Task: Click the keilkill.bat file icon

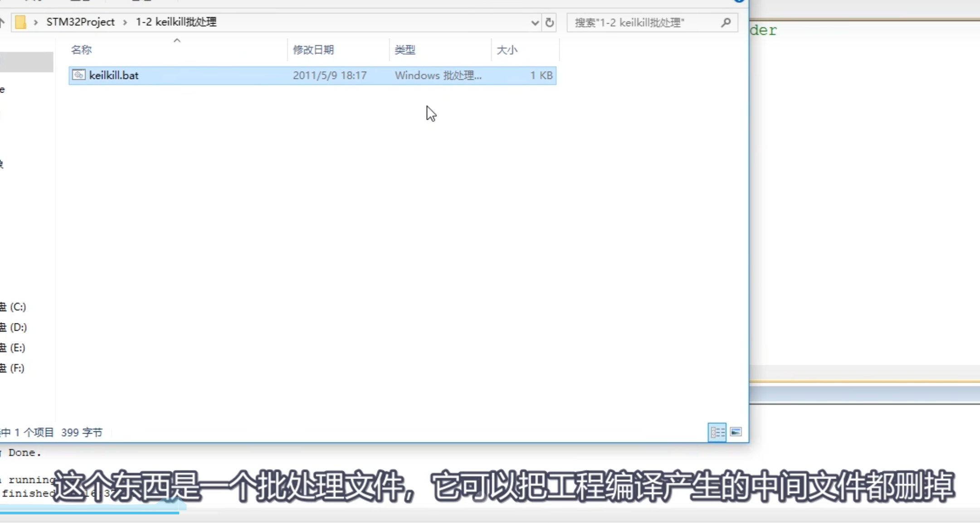Action: [x=79, y=75]
